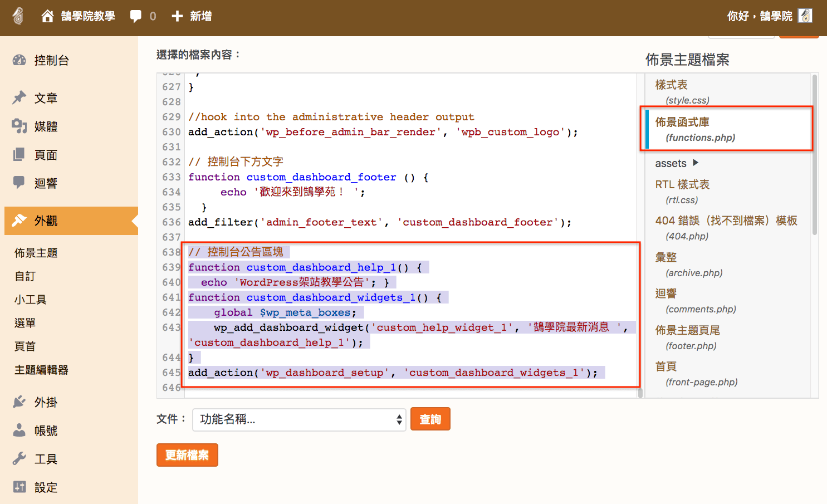Open 佈景函式庫 (functions.php) file
This screenshot has width=827, height=504.
point(695,129)
